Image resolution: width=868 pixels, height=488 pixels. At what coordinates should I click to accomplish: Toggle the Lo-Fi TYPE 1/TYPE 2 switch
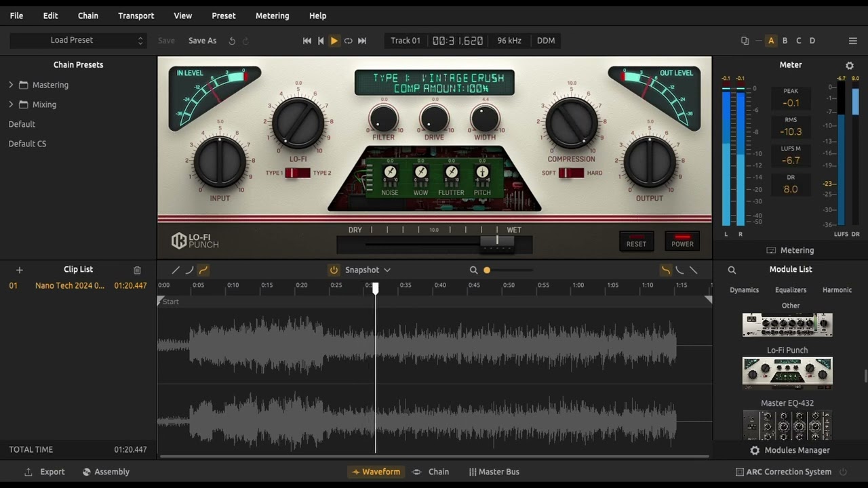tap(298, 173)
